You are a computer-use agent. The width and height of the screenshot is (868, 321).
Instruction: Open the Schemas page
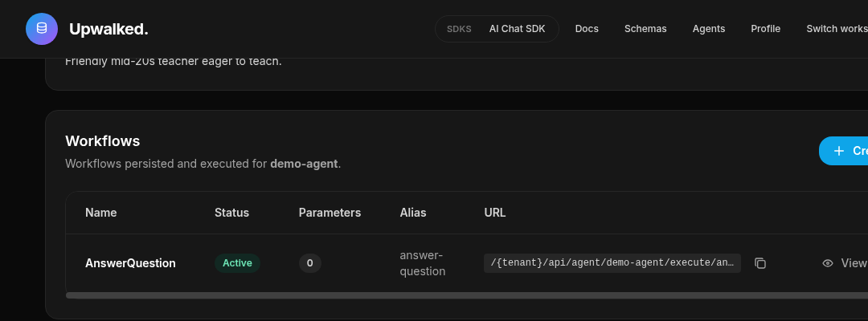point(645,29)
